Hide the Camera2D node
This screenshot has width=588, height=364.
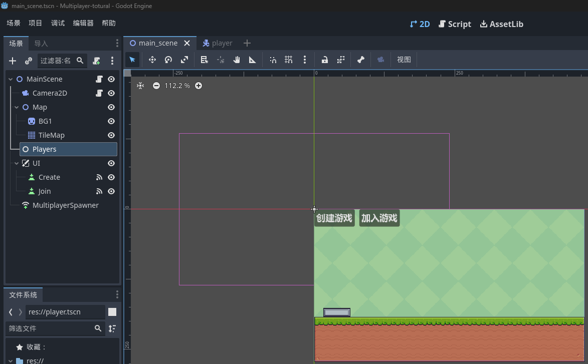[x=111, y=93]
